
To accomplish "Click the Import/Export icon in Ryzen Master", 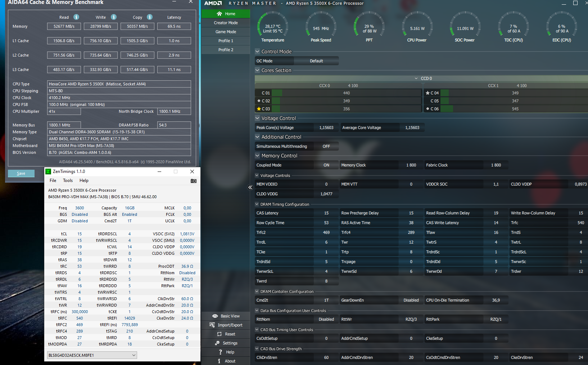I will click(212, 325).
